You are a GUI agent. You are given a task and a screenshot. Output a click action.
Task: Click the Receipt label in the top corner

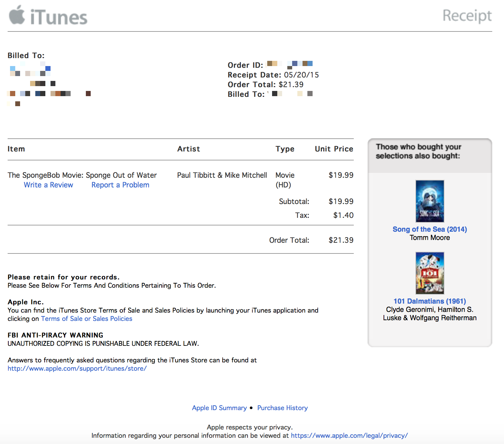[467, 16]
